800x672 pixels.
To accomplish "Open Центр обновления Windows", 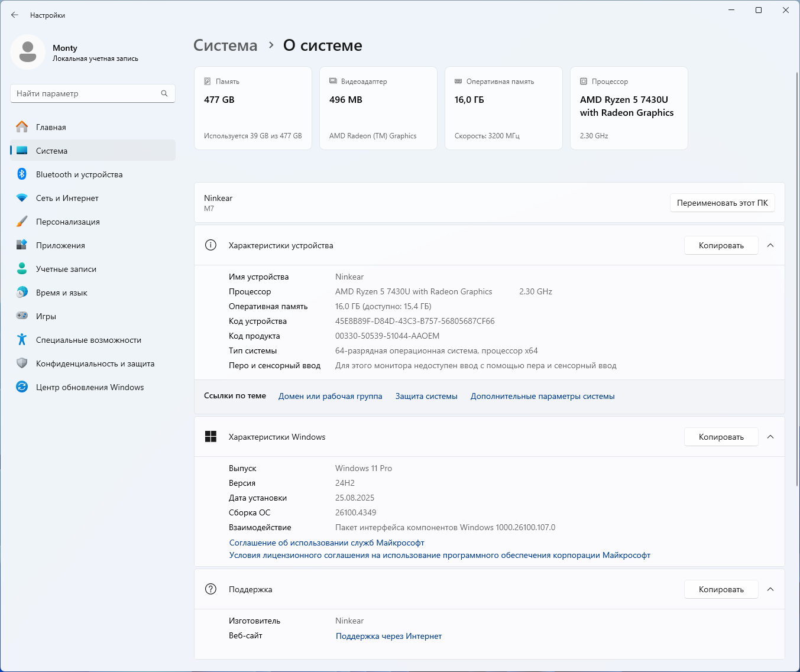I will pos(93,387).
